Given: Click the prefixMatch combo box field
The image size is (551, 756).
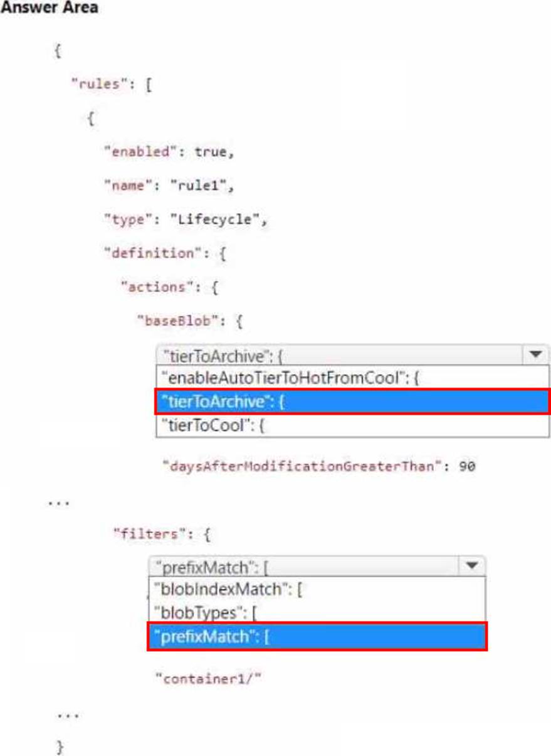Looking at the screenshot, I should (x=304, y=567).
